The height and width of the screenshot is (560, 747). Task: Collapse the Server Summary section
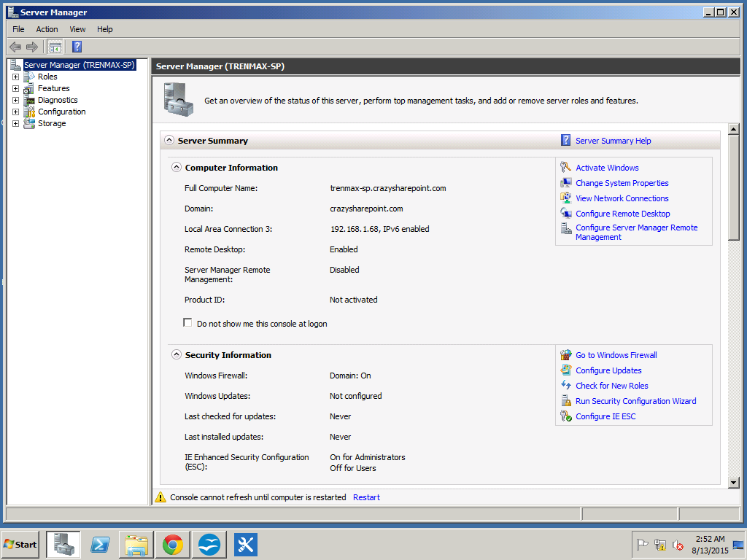169,140
